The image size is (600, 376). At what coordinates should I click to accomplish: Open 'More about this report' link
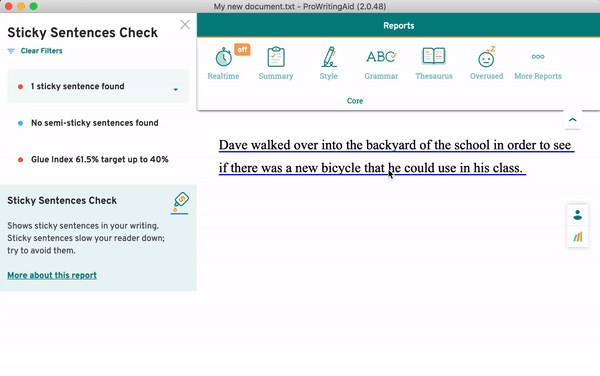click(x=52, y=275)
